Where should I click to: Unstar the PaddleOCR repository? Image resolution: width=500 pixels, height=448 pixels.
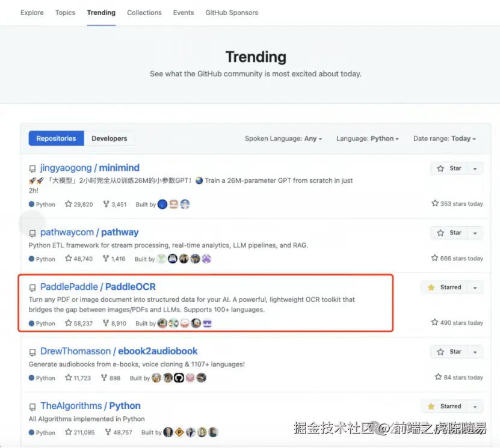(x=444, y=287)
